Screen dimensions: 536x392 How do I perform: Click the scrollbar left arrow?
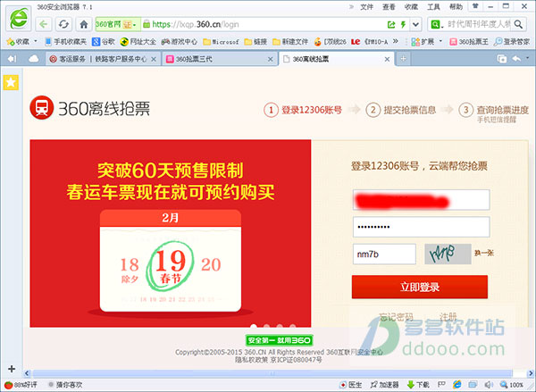tap(27, 373)
